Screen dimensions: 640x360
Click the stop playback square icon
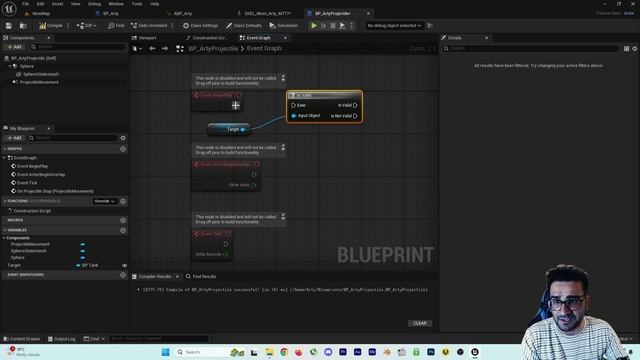click(x=333, y=26)
